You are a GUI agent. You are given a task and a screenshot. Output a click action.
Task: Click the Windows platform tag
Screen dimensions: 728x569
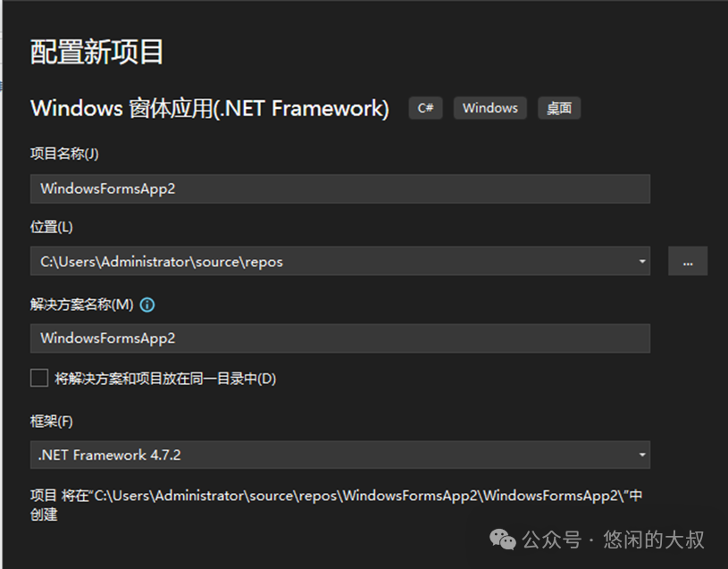tap(490, 108)
